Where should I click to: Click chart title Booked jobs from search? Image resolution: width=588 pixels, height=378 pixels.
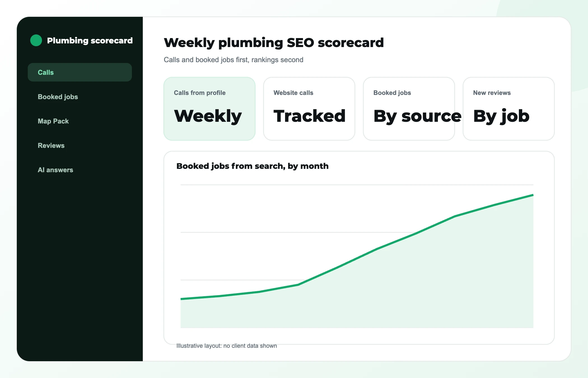tap(252, 166)
